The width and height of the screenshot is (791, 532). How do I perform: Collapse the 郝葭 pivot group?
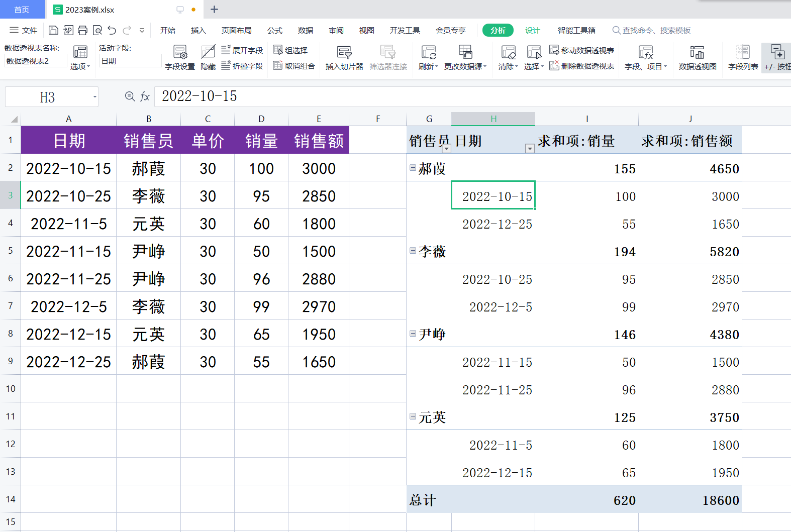(x=413, y=168)
